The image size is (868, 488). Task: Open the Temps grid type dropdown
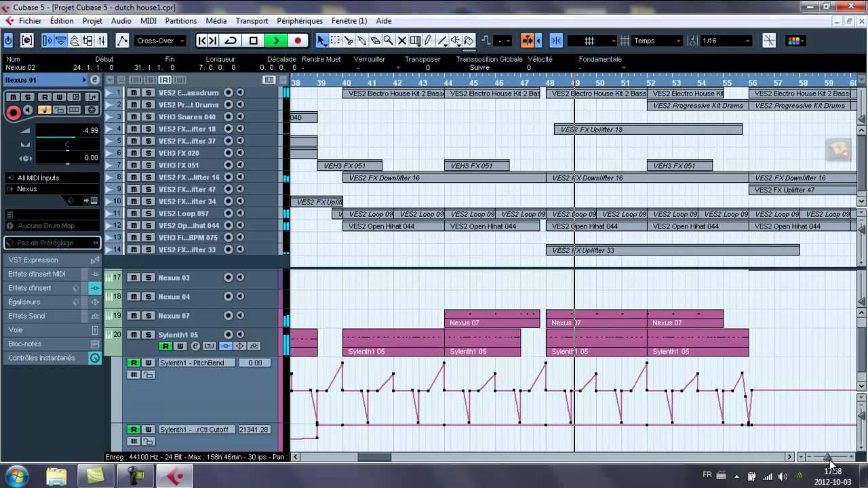click(656, 41)
